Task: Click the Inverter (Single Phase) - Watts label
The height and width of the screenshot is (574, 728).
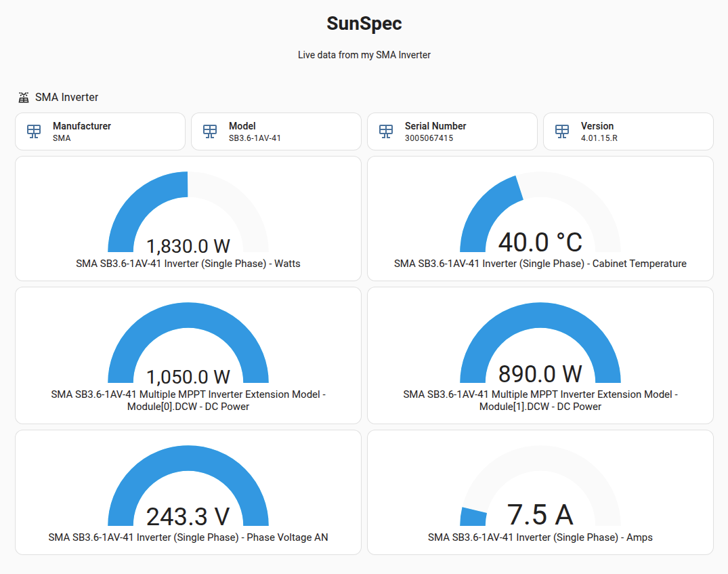Action: (x=188, y=264)
